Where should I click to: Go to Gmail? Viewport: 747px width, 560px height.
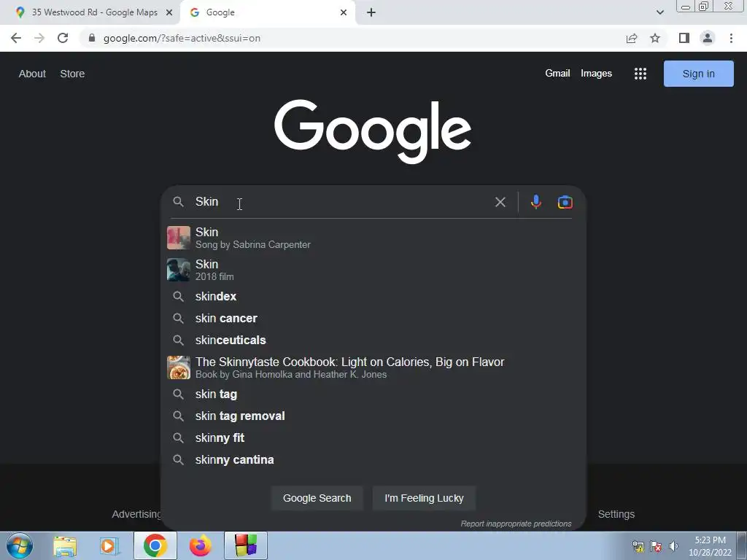tap(557, 74)
